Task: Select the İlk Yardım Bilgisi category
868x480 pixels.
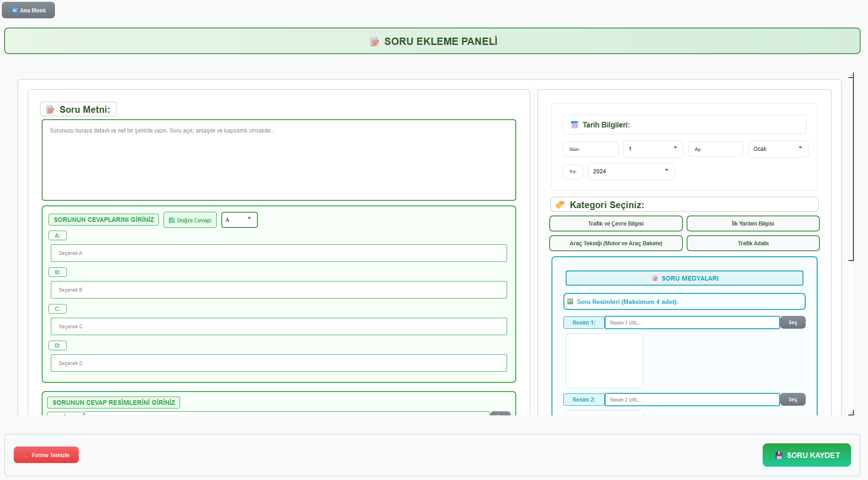Action: [753, 224]
